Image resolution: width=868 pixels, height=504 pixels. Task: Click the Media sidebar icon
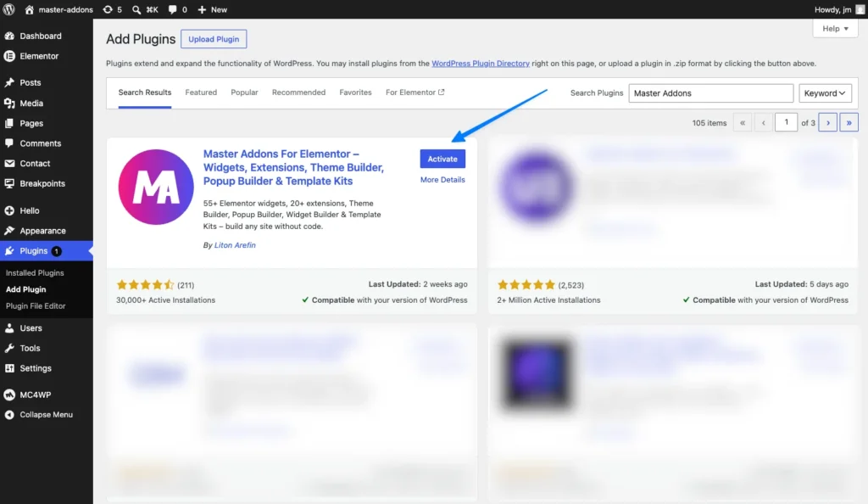[9, 103]
